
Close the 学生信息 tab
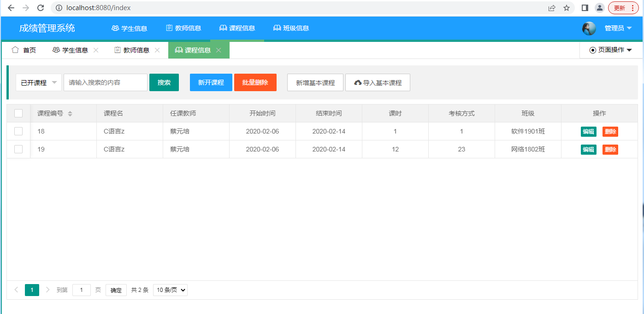tap(96, 50)
